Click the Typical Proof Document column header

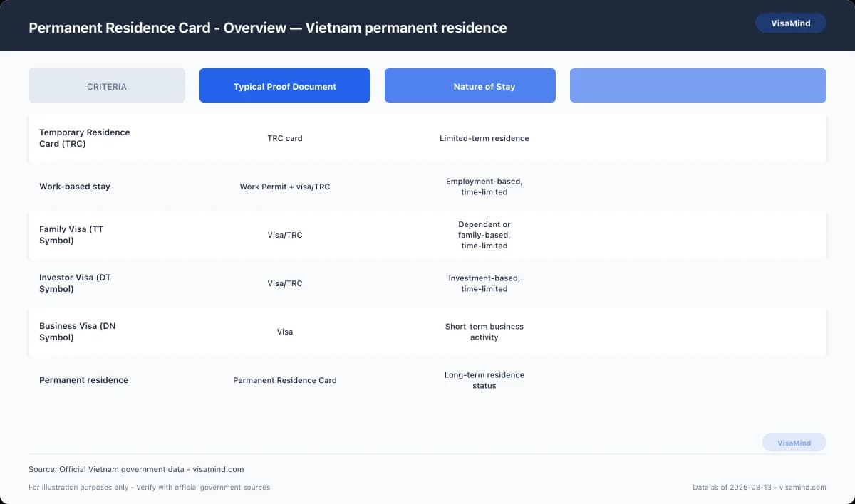point(284,85)
